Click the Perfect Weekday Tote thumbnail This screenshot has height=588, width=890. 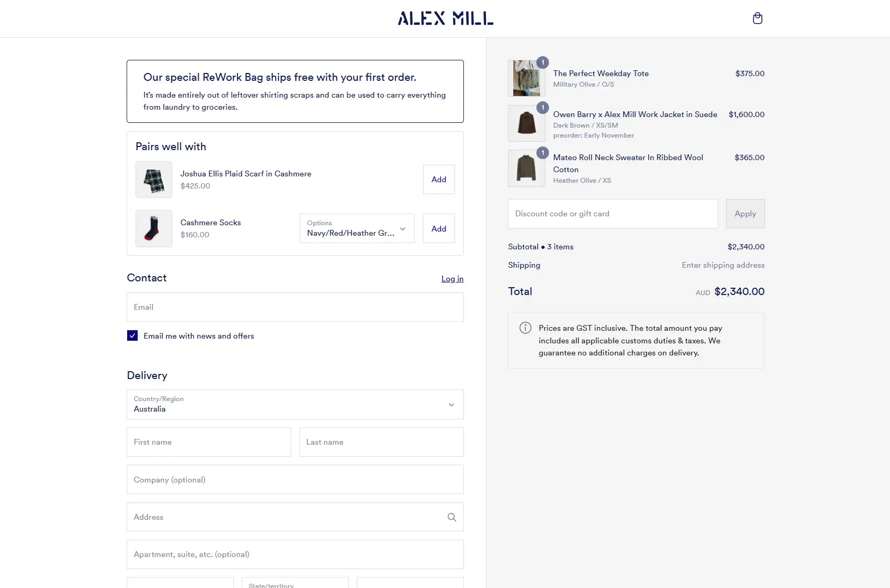(526, 78)
